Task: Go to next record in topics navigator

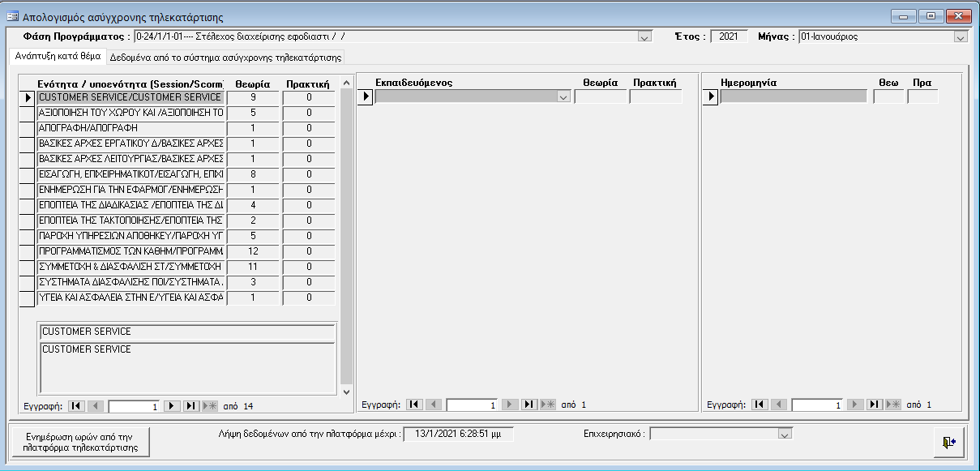Action: point(172,405)
